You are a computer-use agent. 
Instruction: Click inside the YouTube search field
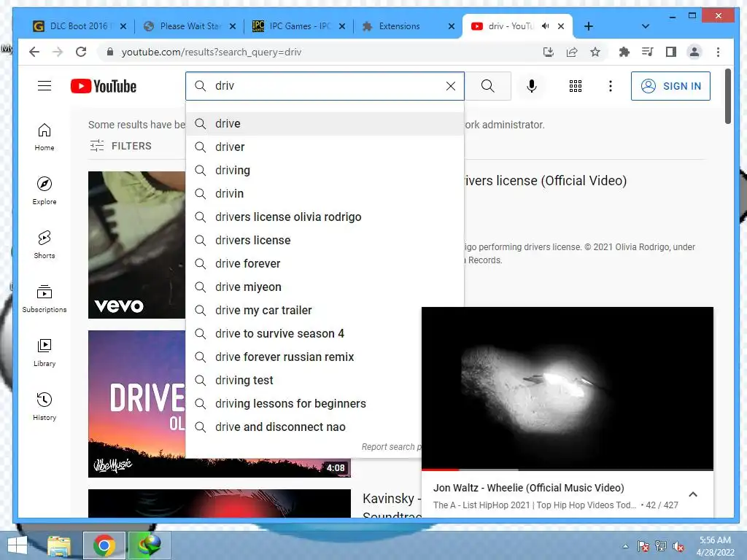(x=325, y=86)
